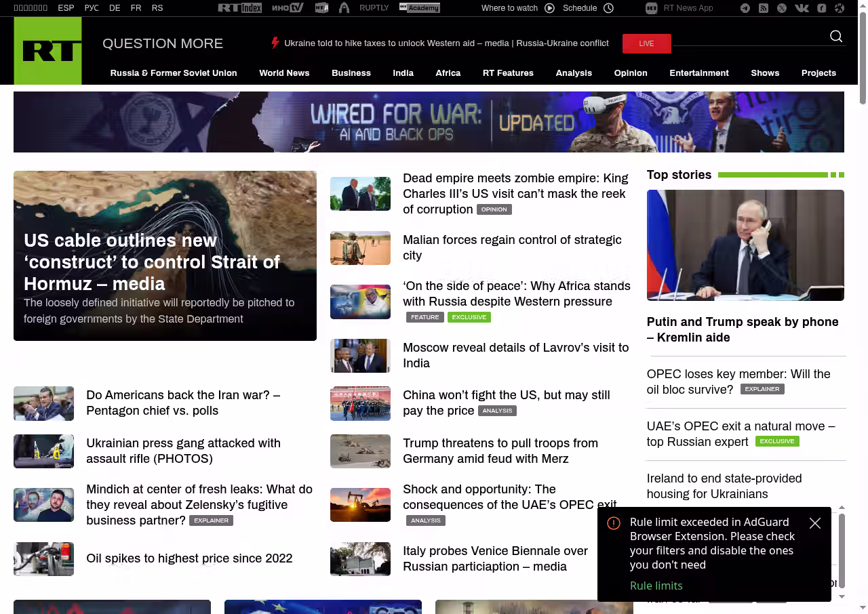The height and width of the screenshot is (614, 868).
Task: Close the AdGuard rule limit notification
Action: pos(815,523)
